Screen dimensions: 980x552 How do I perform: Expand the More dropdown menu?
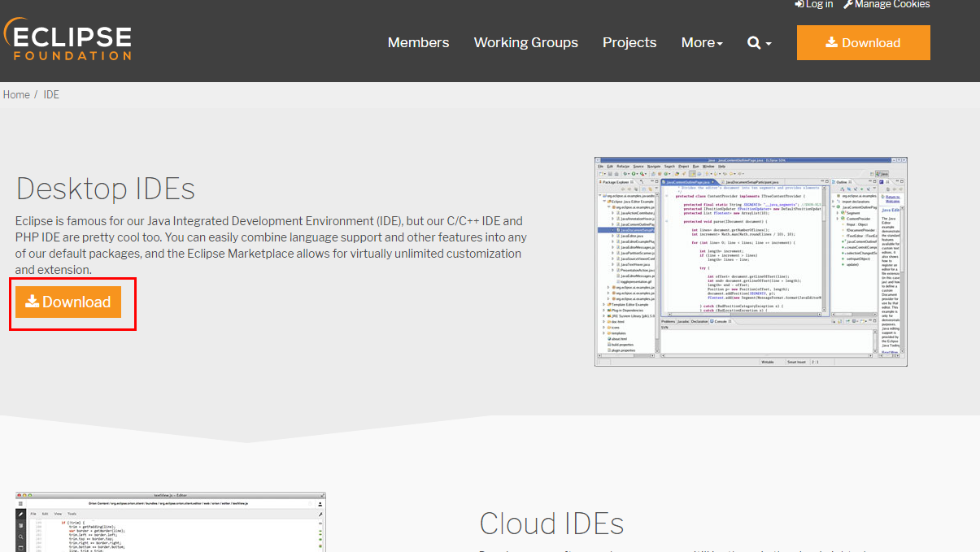click(702, 42)
